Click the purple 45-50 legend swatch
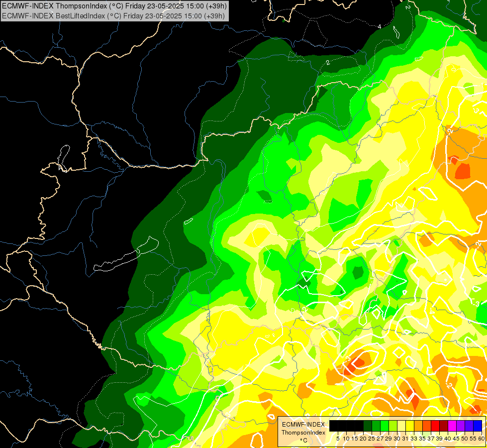This screenshot has height=448, width=487. (461, 426)
